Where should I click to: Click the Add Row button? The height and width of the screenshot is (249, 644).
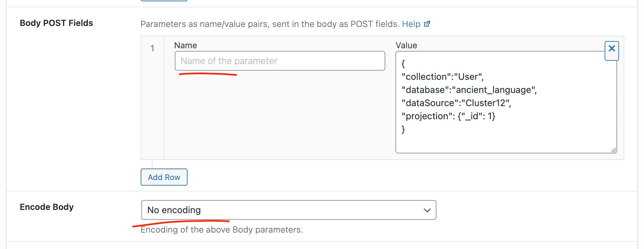point(164,177)
